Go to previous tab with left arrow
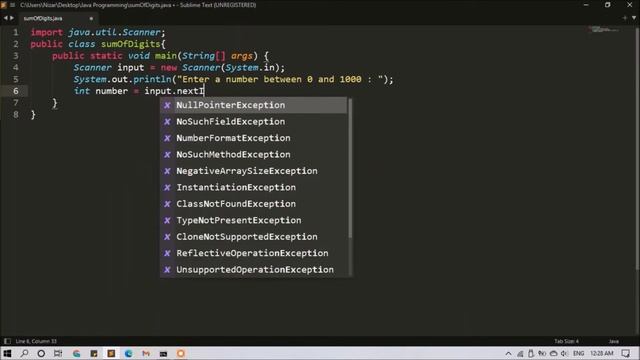Viewport: 640px width, 360px height. [5, 18]
